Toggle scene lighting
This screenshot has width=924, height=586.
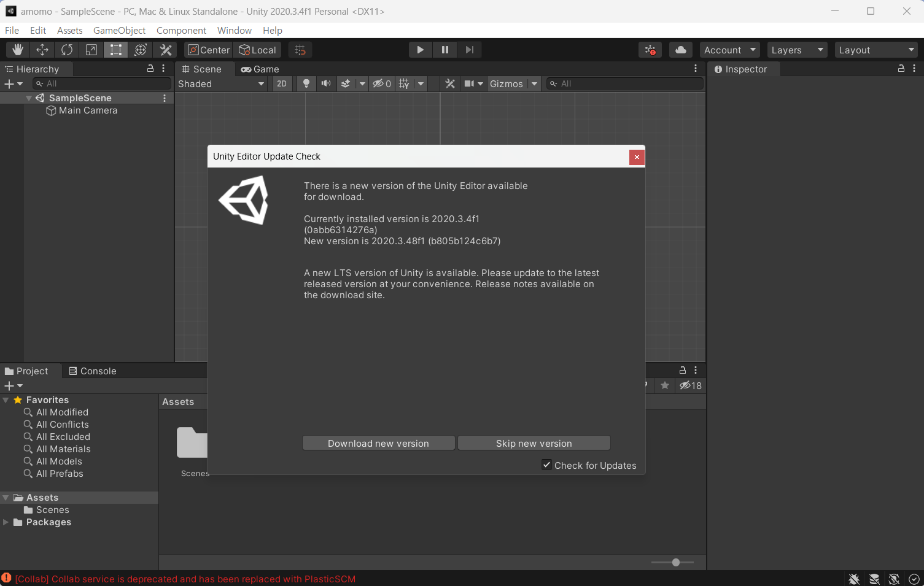coord(306,83)
